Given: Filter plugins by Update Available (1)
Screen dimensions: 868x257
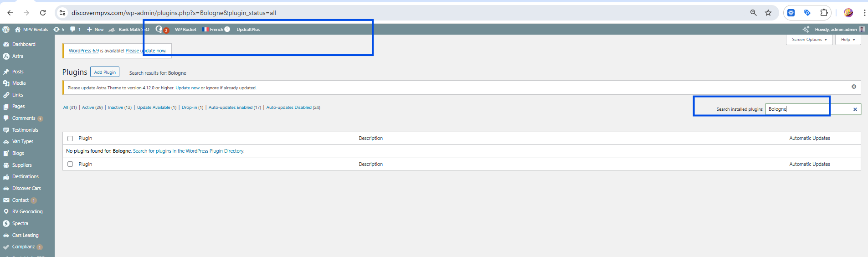Looking at the screenshot, I should (157, 108).
